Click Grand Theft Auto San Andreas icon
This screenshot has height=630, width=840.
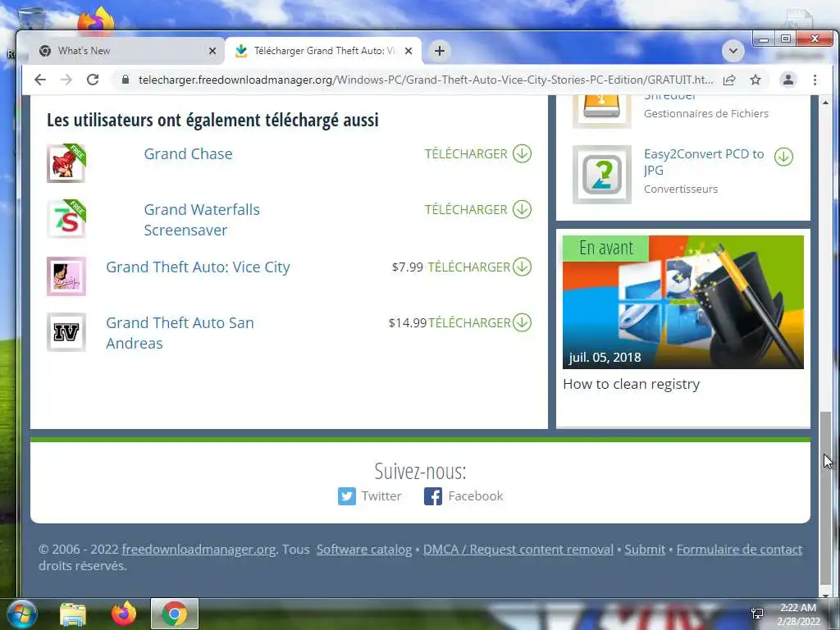66,332
